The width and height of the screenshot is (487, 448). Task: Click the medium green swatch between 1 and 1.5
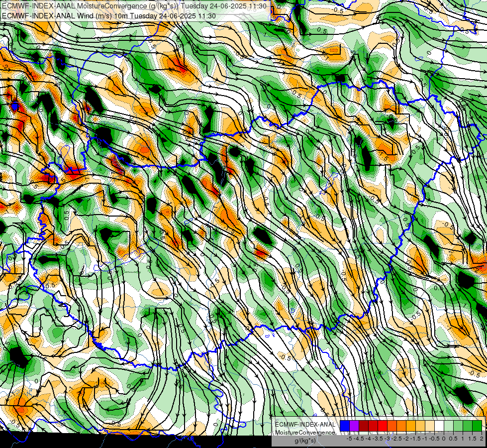click(468, 426)
